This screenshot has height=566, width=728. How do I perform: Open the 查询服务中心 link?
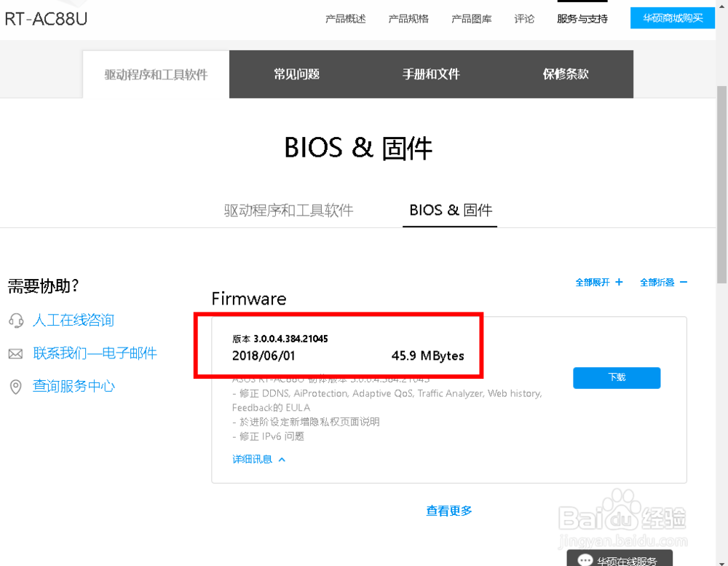tap(74, 386)
